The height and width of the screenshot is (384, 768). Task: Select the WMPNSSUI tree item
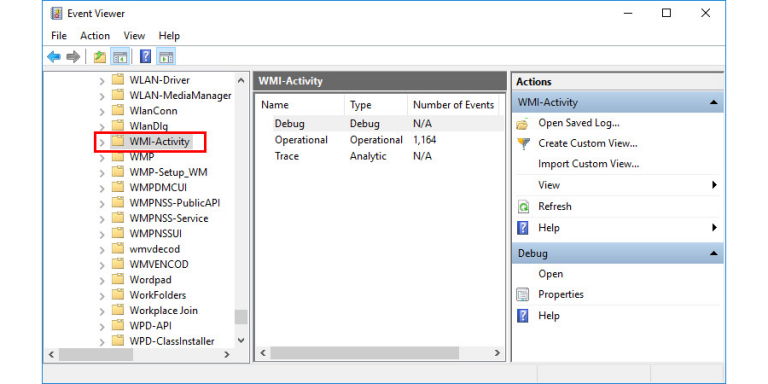(156, 234)
